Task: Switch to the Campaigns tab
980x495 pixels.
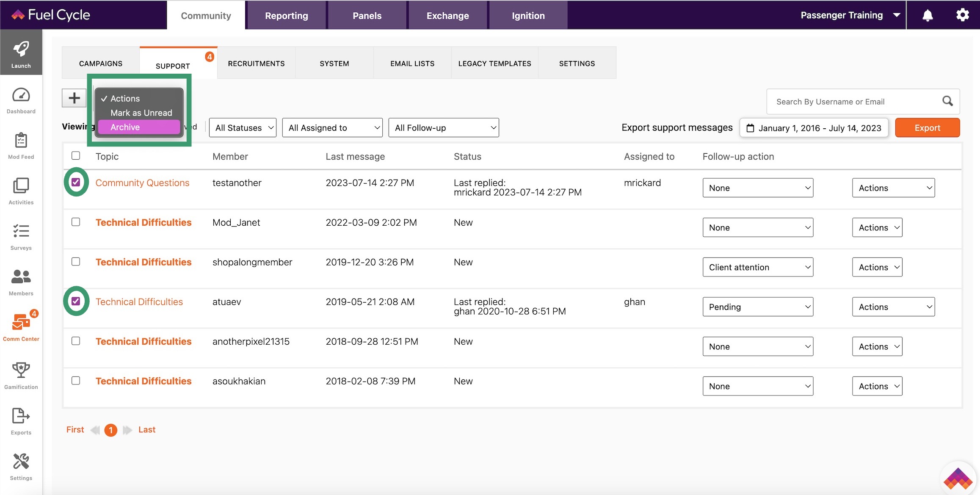Action: point(101,63)
